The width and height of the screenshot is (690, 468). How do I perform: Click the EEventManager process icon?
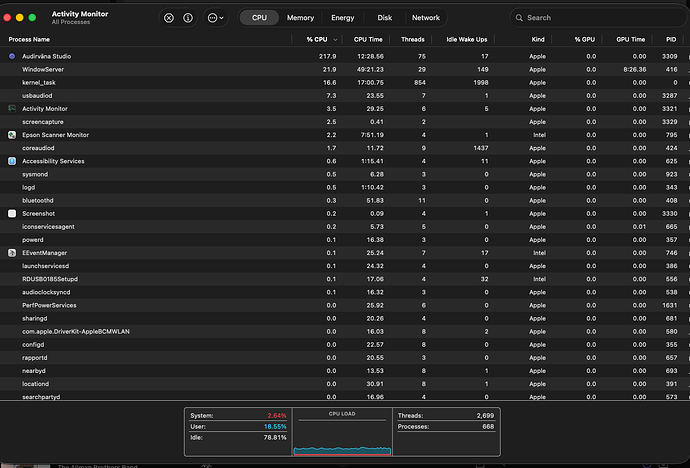tap(12, 253)
